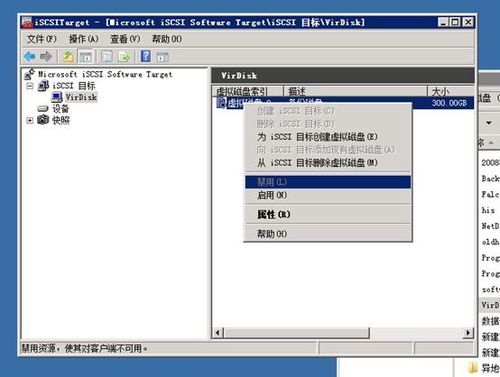
Task: Click grayed 删除 iSCSI 目标(D) context entry
Action: click(328, 124)
